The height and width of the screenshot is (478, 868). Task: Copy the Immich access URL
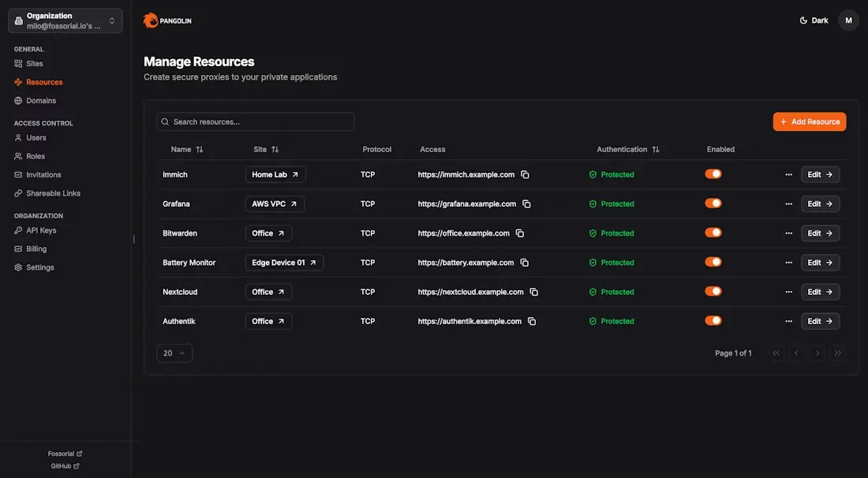point(526,174)
